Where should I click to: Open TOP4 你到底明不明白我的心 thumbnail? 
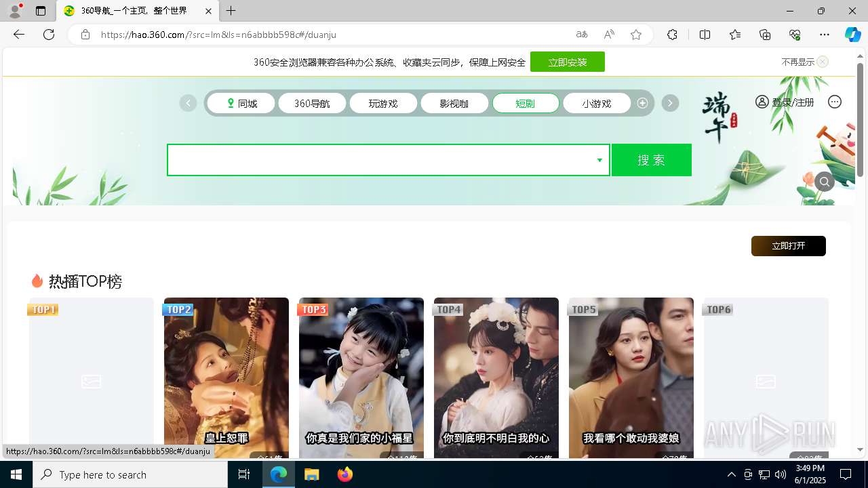496,378
